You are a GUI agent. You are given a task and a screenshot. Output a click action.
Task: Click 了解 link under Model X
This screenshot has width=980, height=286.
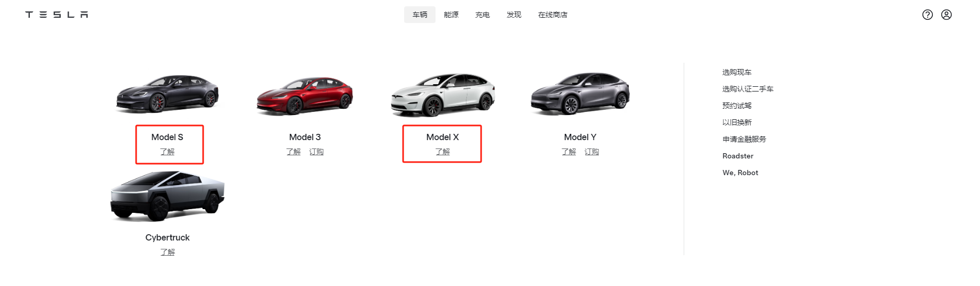pyautogui.click(x=443, y=152)
